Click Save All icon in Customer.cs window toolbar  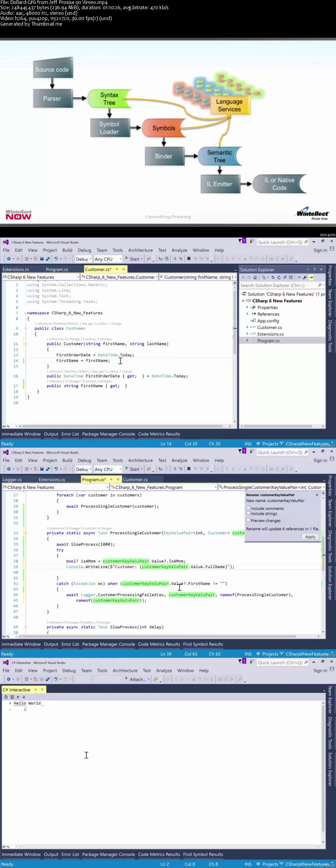48,259
